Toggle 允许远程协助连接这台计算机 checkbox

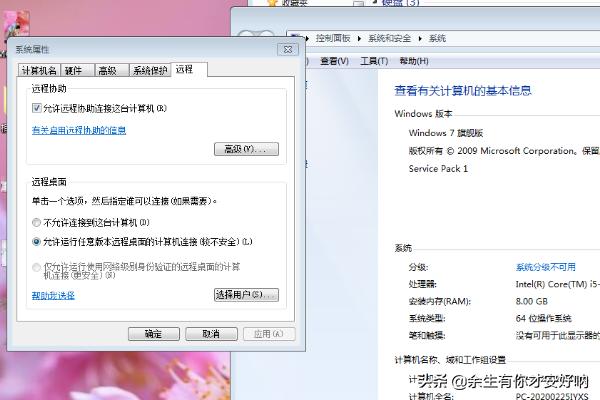coord(38,108)
